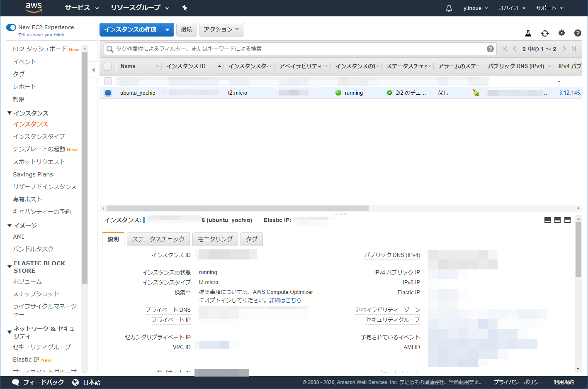588x389 pixels.
Task: Click the feedback speech bubble icon
Action: point(16,382)
